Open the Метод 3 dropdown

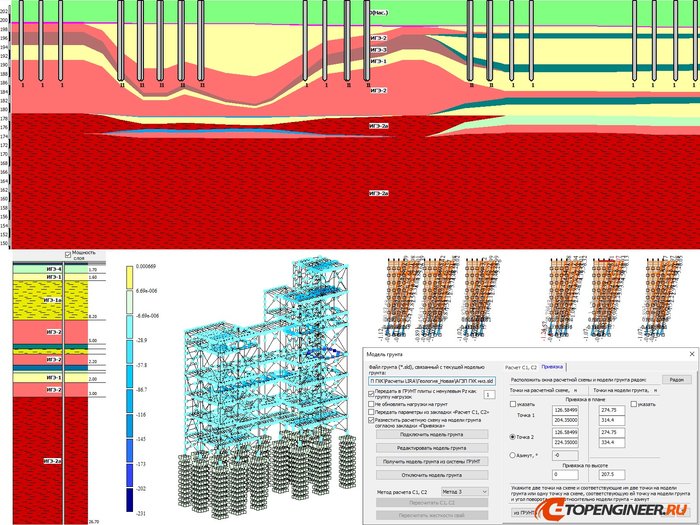pyautogui.click(x=464, y=492)
